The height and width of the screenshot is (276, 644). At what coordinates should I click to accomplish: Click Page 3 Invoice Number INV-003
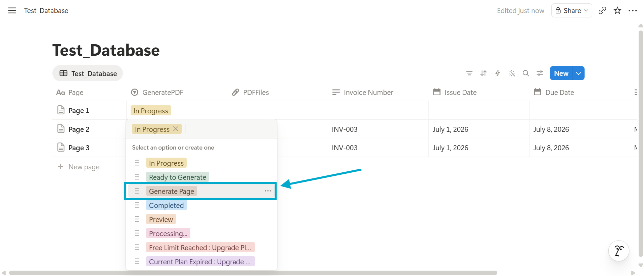click(344, 148)
